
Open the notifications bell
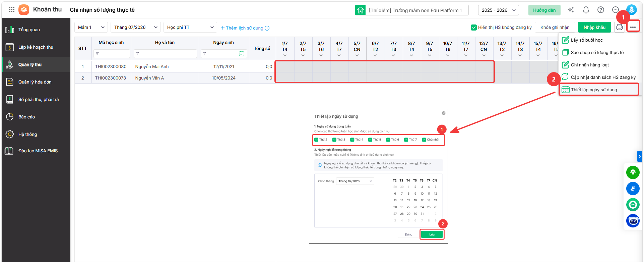click(x=586, y=10)
